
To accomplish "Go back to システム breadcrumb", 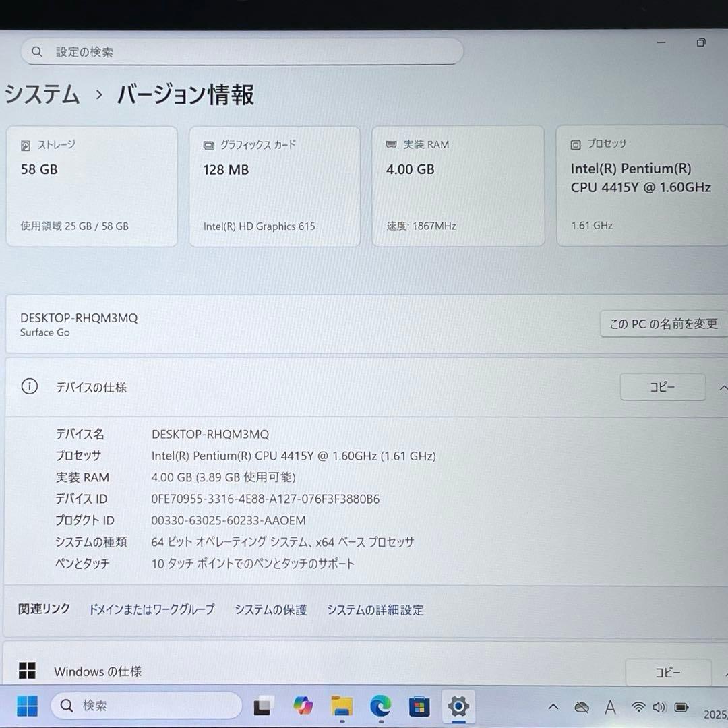I will click(42, 94).
